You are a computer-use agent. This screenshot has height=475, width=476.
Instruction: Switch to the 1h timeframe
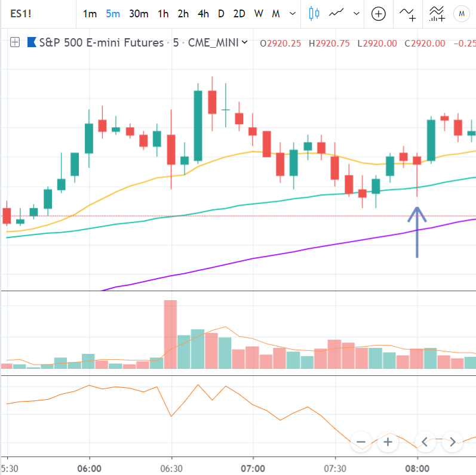coord(163,14)
